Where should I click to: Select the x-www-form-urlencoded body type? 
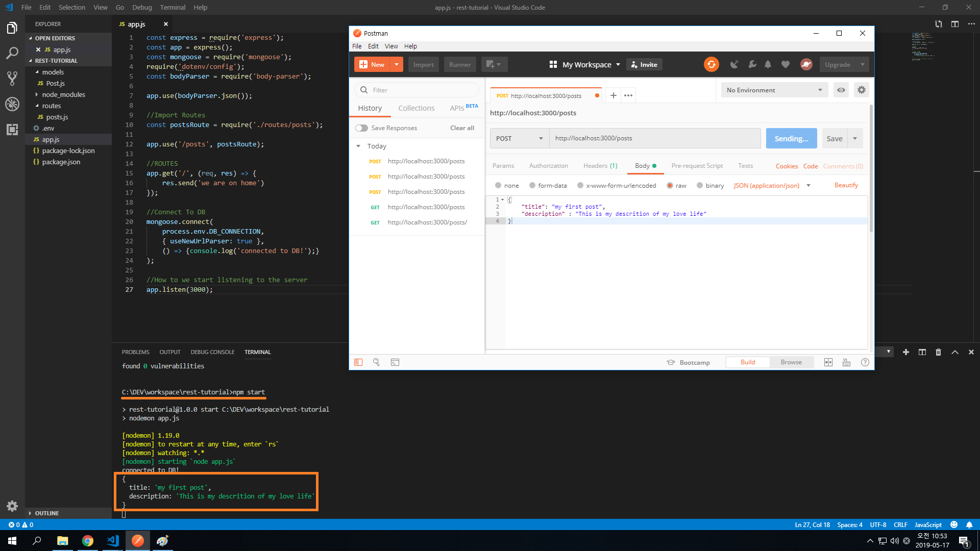coord(580,186)
